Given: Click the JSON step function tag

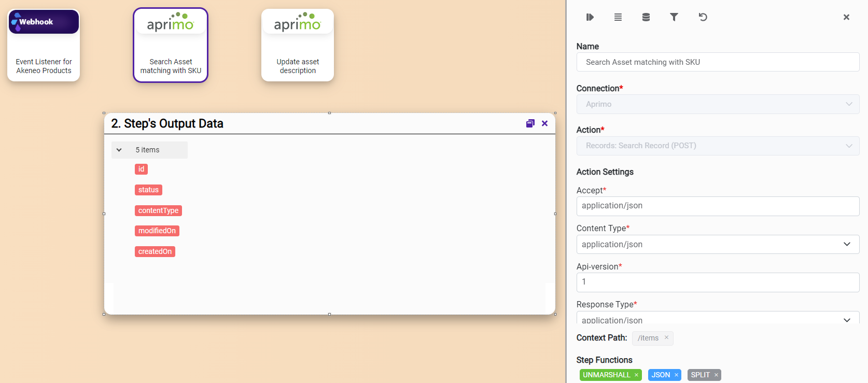Looking at the screenshot, I should tap(660, 375).
